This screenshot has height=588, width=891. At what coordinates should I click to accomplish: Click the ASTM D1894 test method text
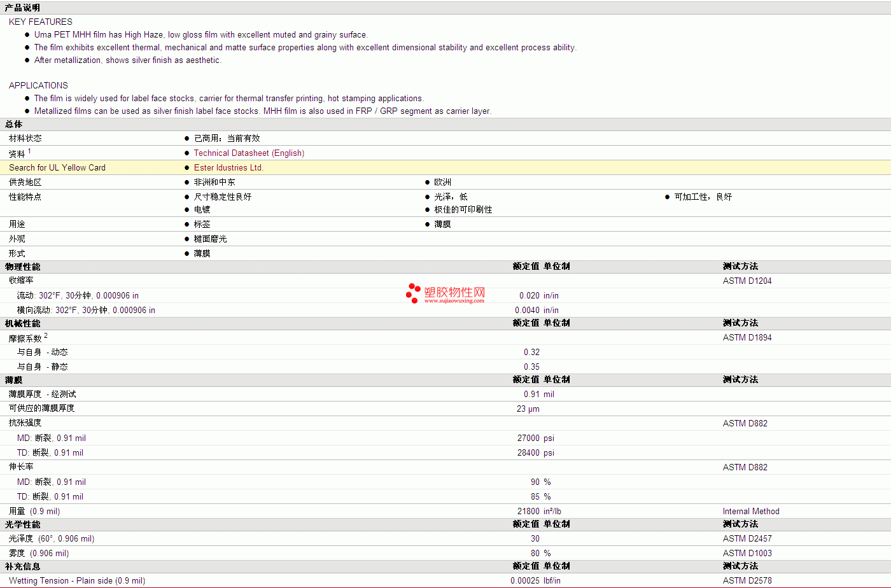(x=747, y=338)
